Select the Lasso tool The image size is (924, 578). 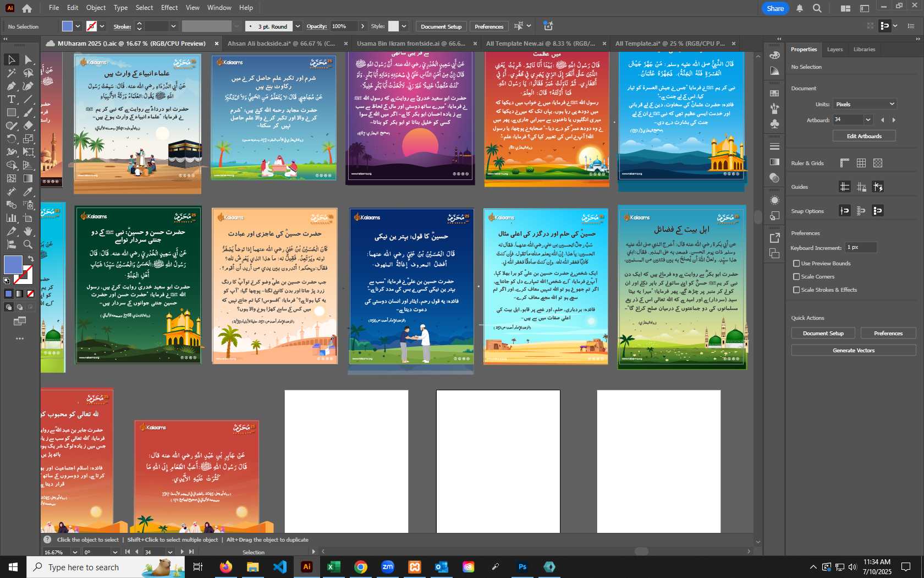tap(28, 73)
